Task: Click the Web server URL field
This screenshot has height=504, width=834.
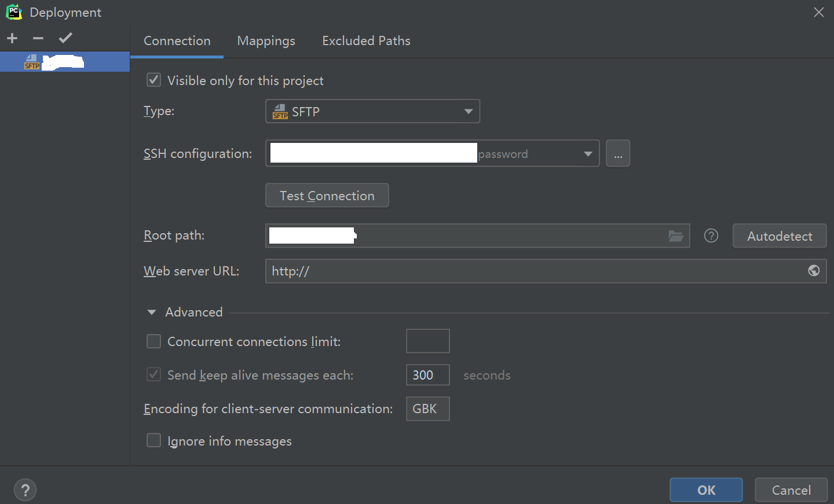Action: pos(533,271)
